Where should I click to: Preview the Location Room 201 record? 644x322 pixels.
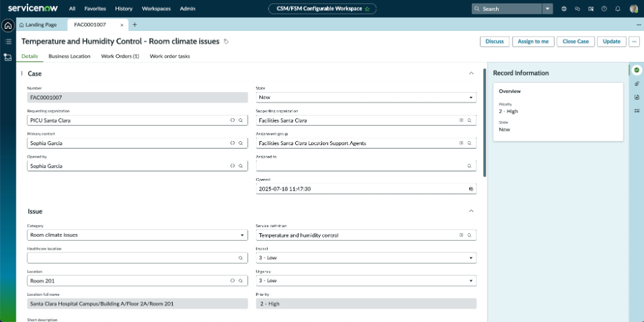(233, 281)
